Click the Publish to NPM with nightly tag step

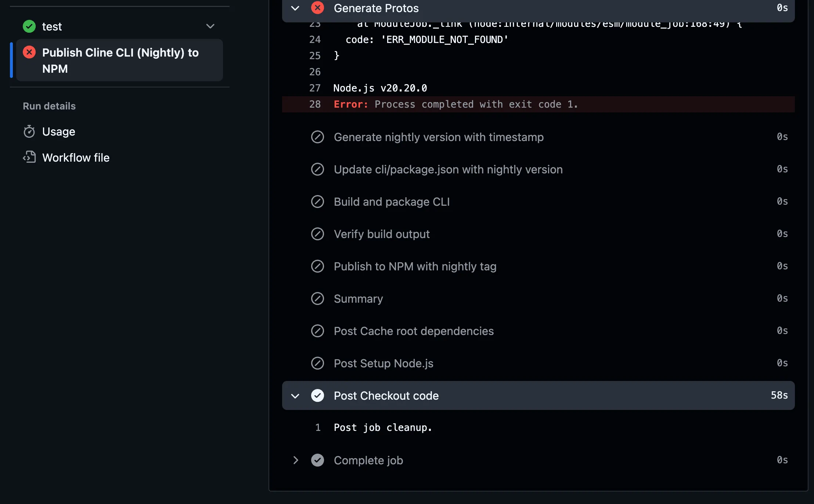(415, 266)
